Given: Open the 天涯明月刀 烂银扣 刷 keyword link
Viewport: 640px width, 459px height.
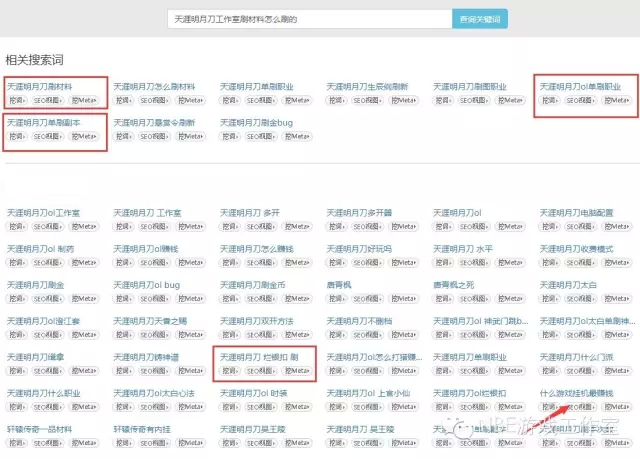Looking at the screenshot, I should 258,357.
